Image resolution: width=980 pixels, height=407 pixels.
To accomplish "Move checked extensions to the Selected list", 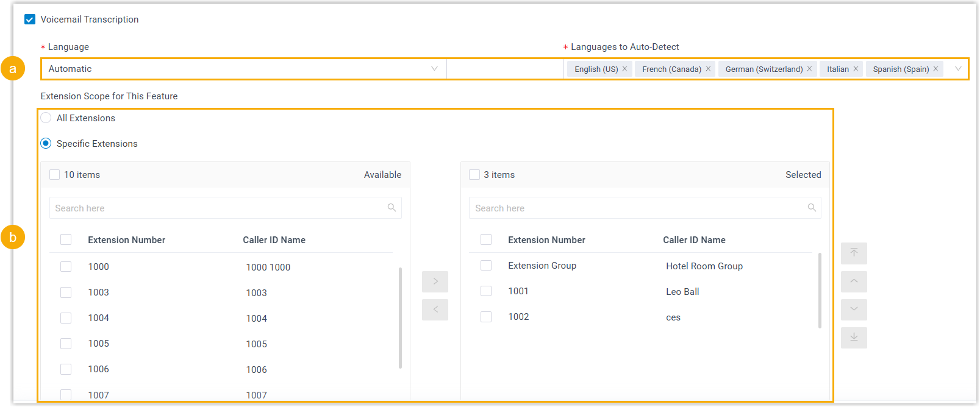I will 435,281.
